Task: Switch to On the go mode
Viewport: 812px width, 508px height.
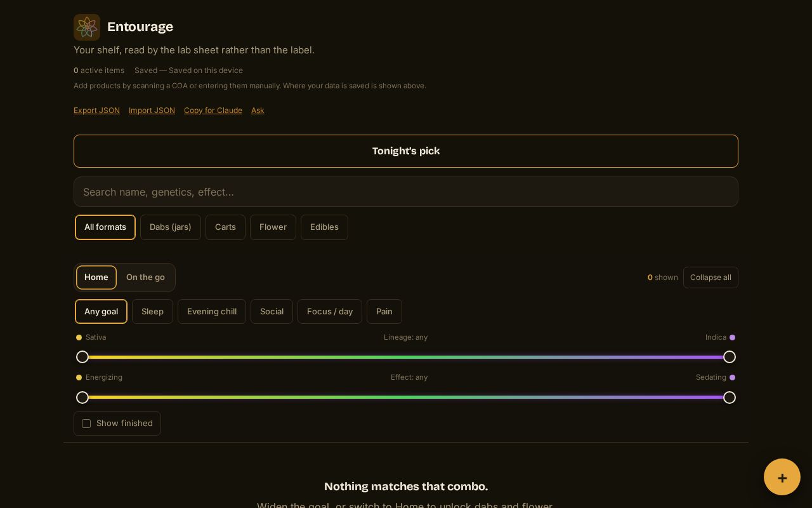Action: pyautogui.click(x=145, y=277)
